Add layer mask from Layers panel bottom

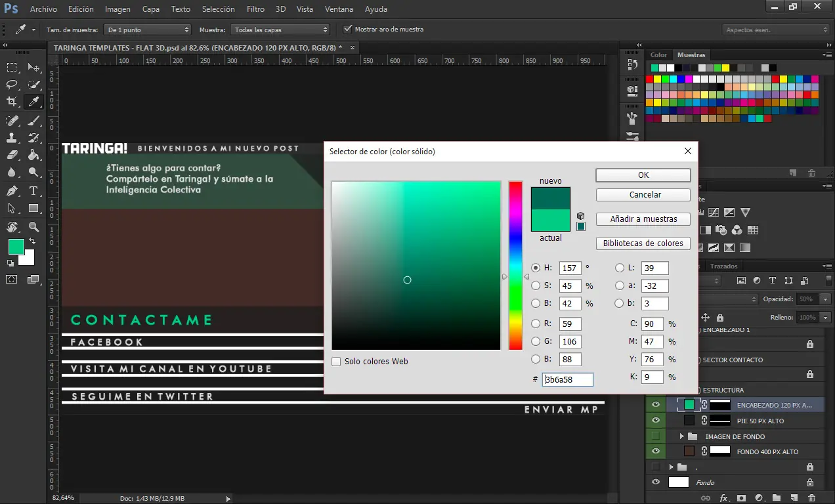(742, 498)
